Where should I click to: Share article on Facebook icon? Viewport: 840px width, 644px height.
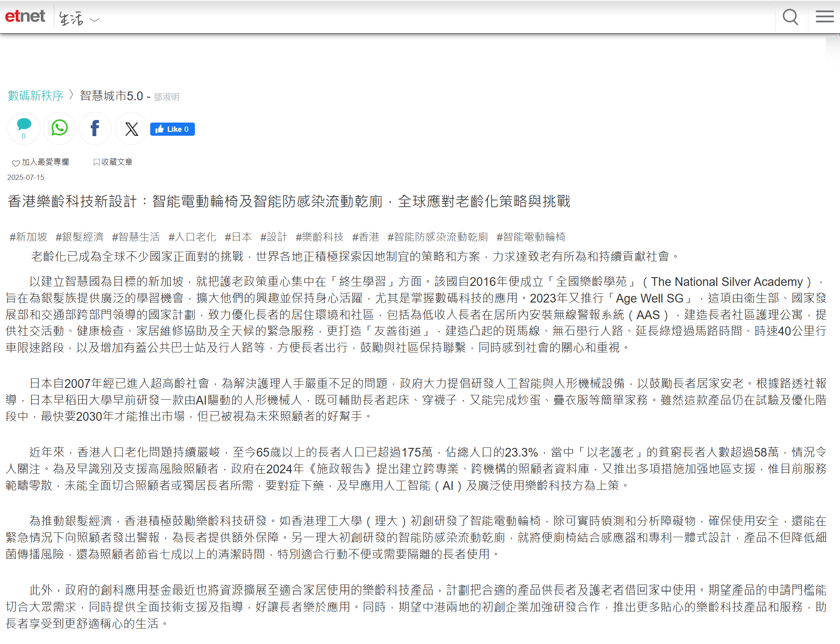pos(95,128)
